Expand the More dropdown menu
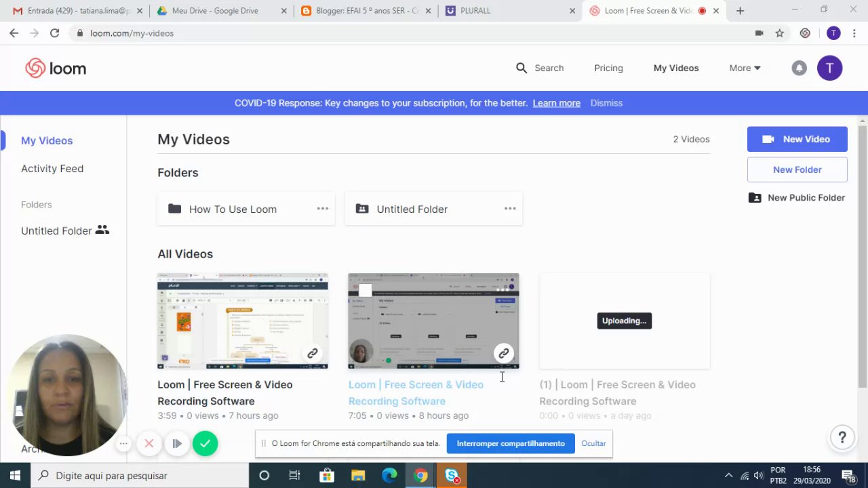Image resolution: width=868 pixels, height=488 pixels. [745, 68]
